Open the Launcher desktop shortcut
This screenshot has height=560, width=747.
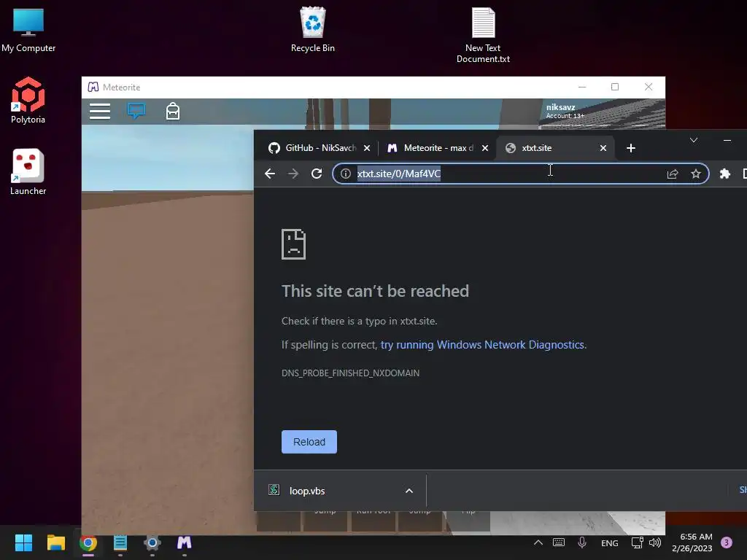[x=28, y=172]
